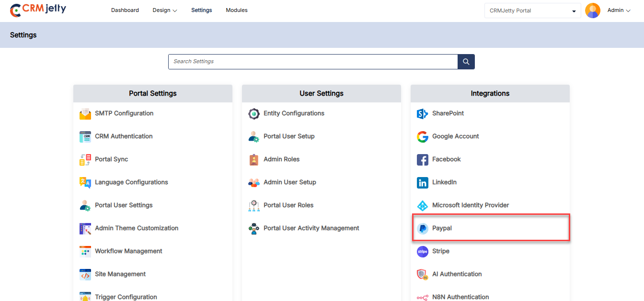Open the SharePoint integration icon

[422, 113]
